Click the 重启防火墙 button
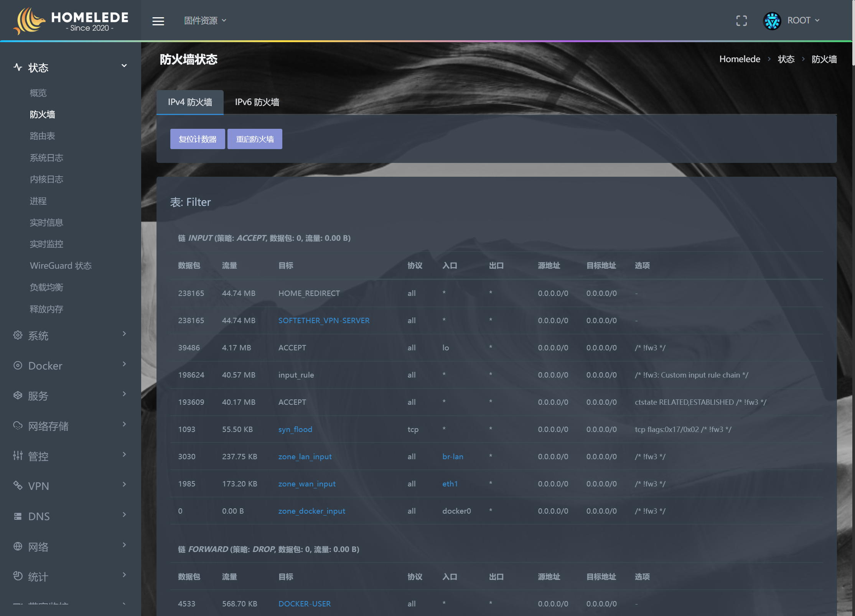Viewport: 855px width, 616px height. 255,139
